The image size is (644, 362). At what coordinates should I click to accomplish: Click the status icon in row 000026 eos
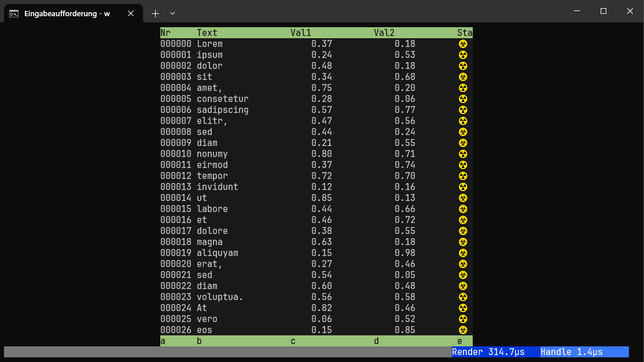coord(463,330)
